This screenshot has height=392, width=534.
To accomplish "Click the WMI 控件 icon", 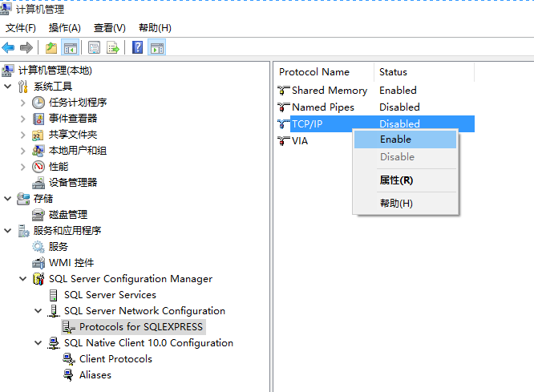I will [38, 263].
